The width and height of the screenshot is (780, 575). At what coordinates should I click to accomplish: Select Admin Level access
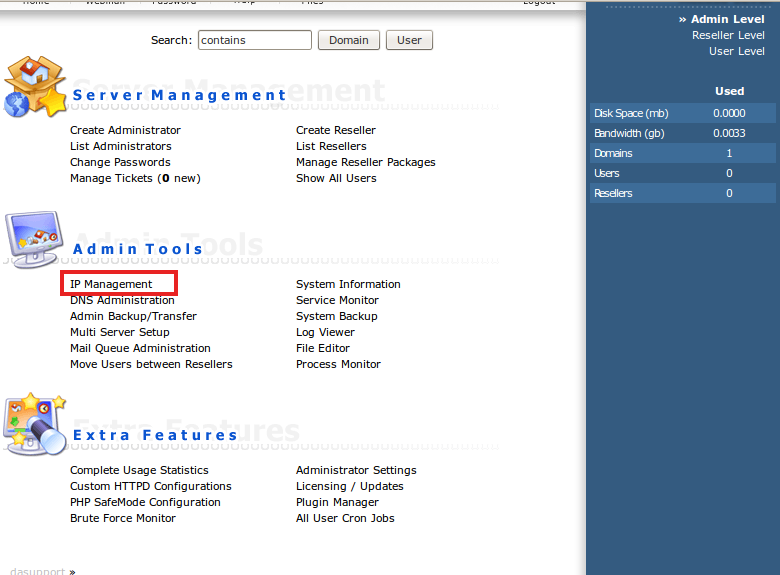tap(727, 19)
